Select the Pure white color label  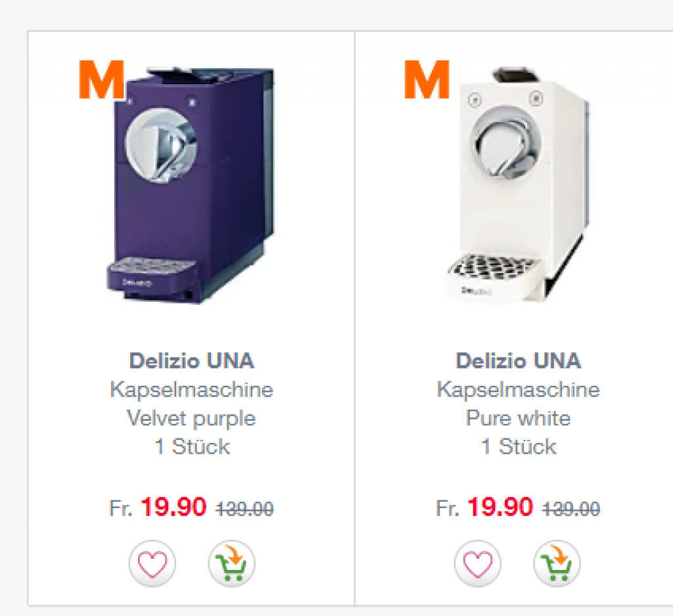click(x=518, y=418)
